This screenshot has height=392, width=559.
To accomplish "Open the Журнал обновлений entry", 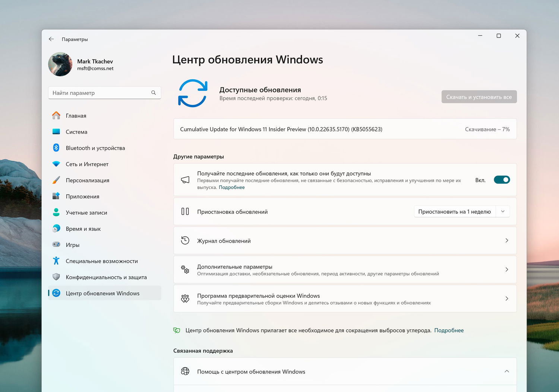I will point(345,240).
